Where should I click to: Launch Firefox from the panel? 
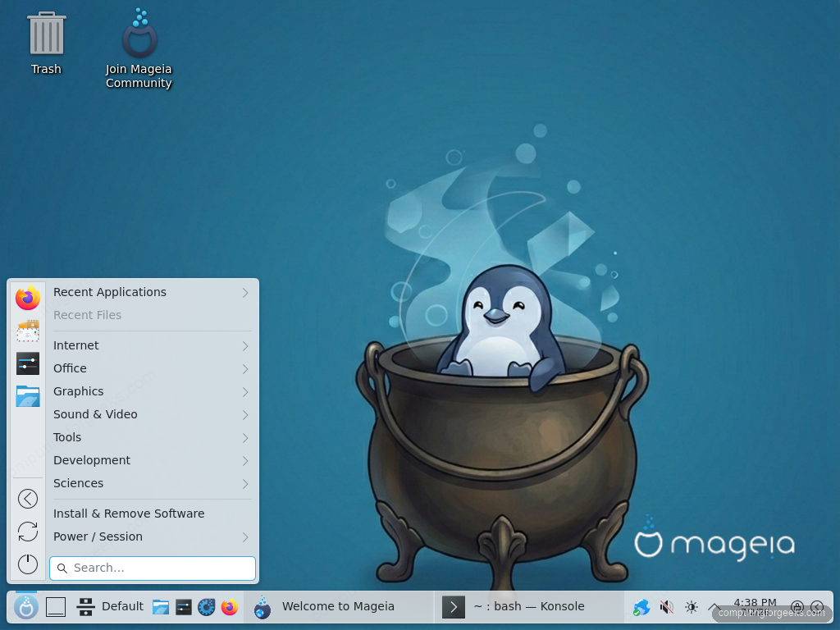click(230, 607)
